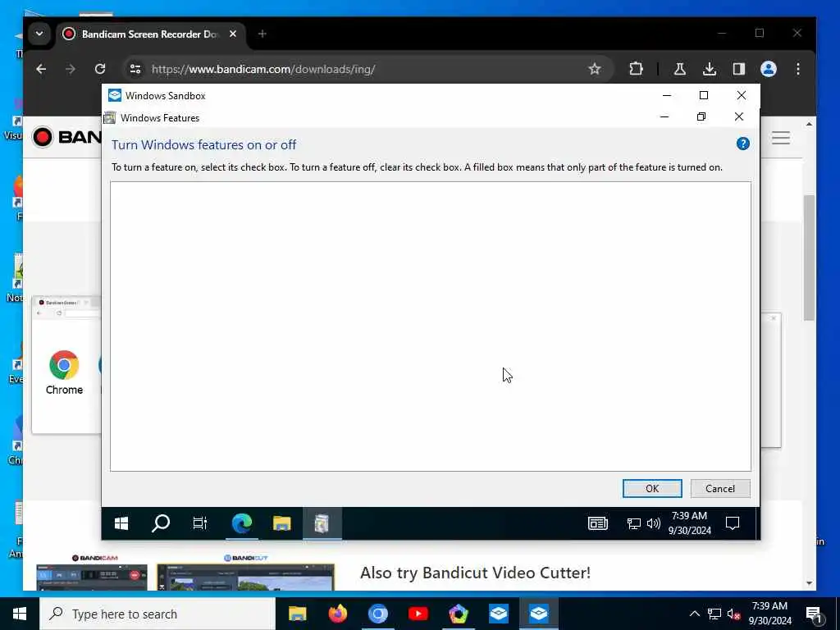Open the Sandbox news and interests icon
This screenshot has height=630, width=840.
tap(597, 523)
